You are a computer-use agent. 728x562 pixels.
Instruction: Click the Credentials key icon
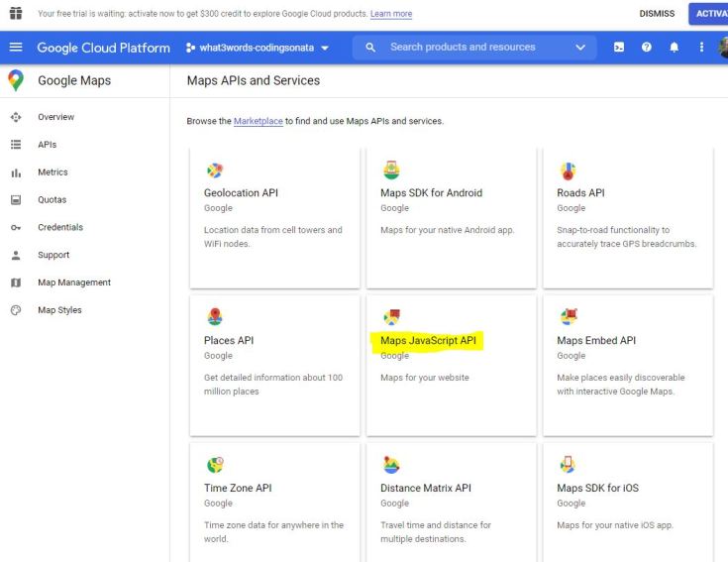[16, 228]
